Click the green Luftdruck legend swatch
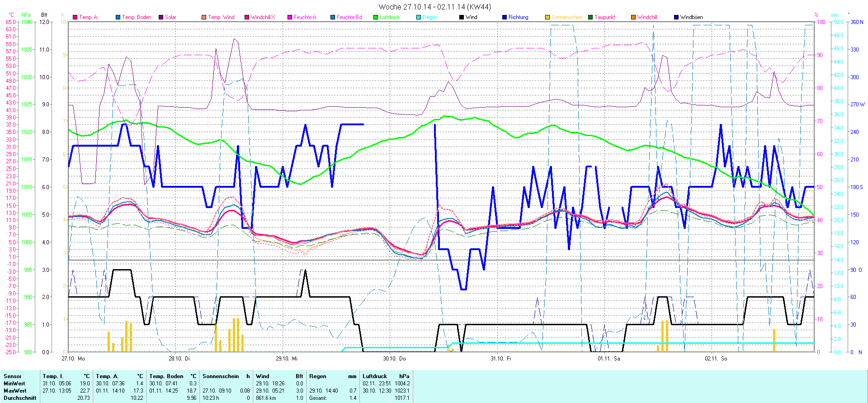Image resolution: width=868 pixels, height=403 pixels. point(376,17)
